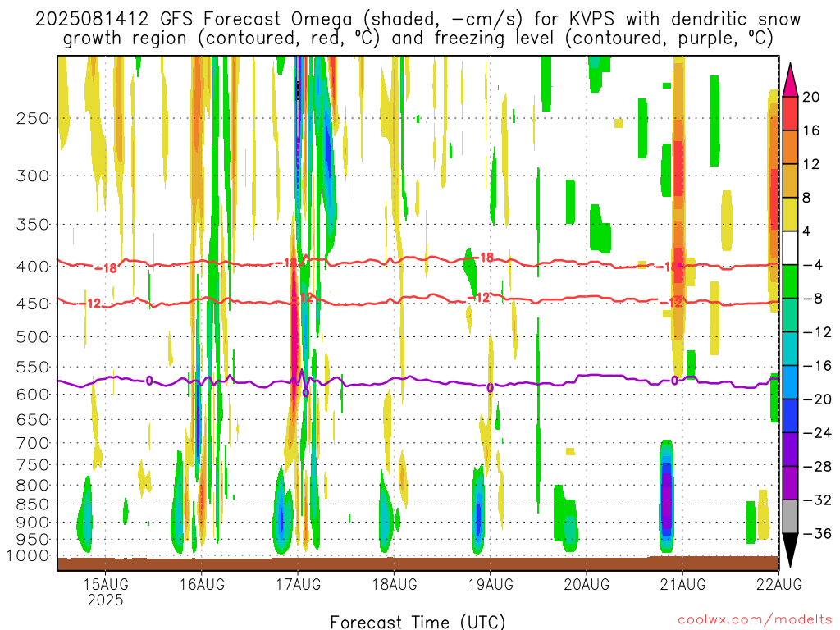
Task: Select the 17AUG time axis label
Action: coord(299,584)
